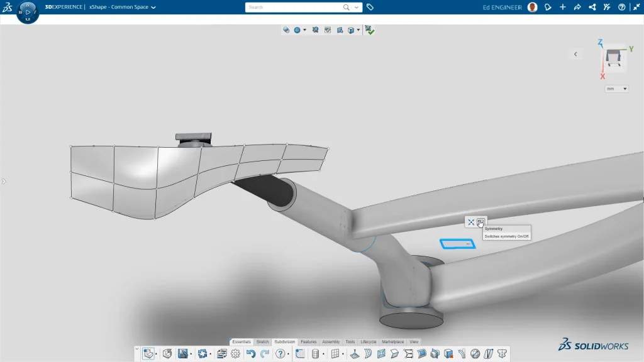The width and height of the screenshot is (644, 362).
Task: Click the Ed ENGINEER user name
Action: point(502,8)
